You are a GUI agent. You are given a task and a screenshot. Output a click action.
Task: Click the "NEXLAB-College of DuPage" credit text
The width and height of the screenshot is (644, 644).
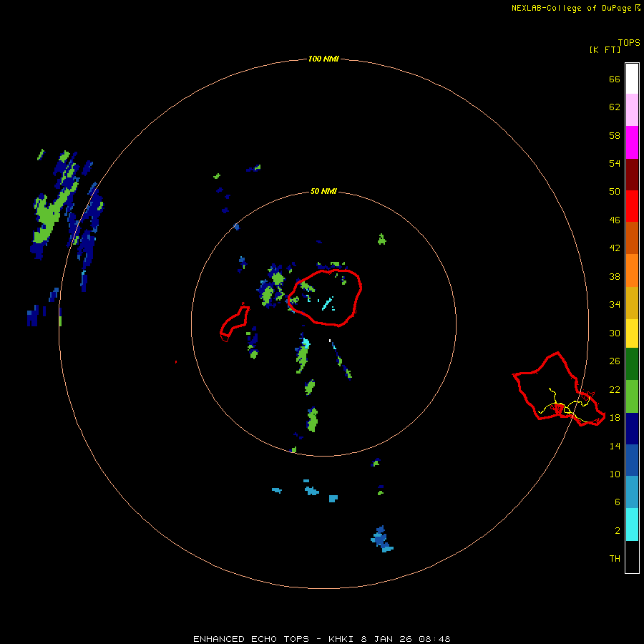pyautogui.click(x=571, y=8)
